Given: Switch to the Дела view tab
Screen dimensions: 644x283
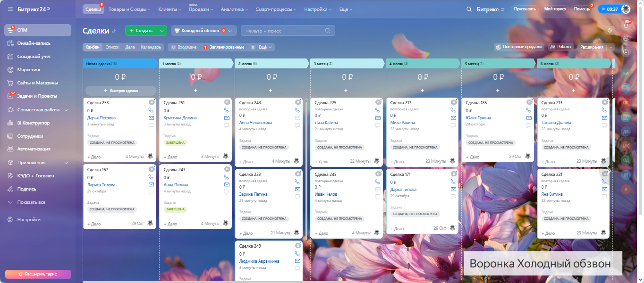Looking at the screenshot, I should [130, 47].
